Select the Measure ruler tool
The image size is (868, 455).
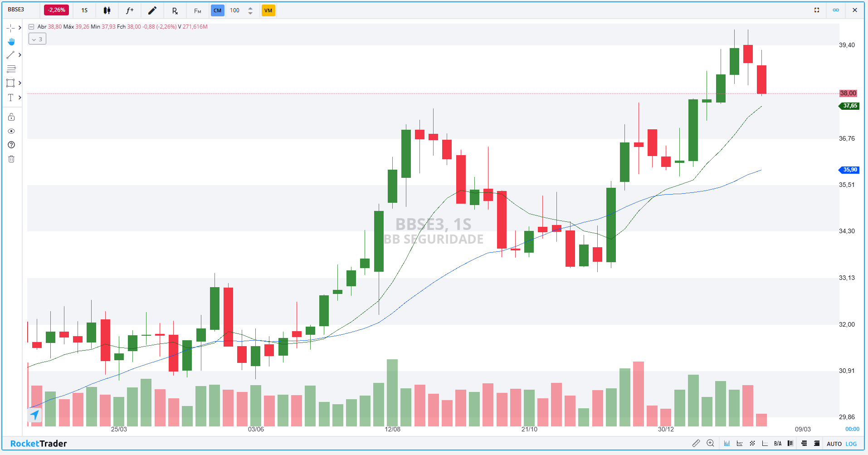697,443
